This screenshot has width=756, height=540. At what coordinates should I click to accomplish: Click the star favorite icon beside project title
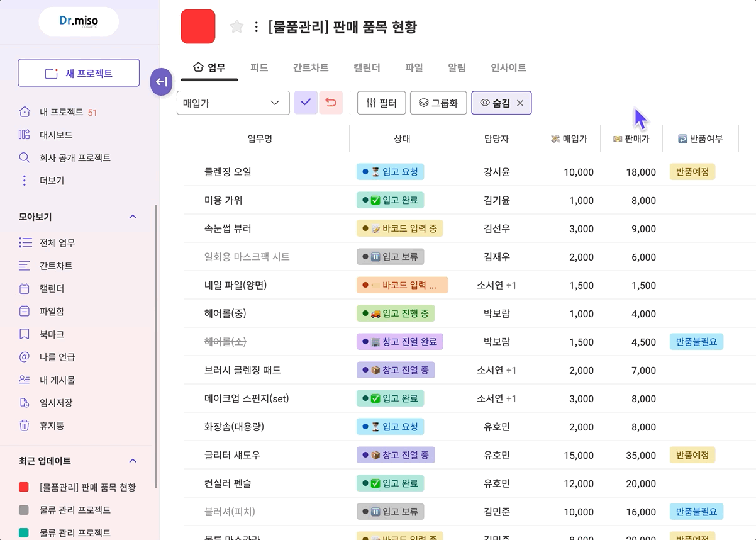point(236,26)
